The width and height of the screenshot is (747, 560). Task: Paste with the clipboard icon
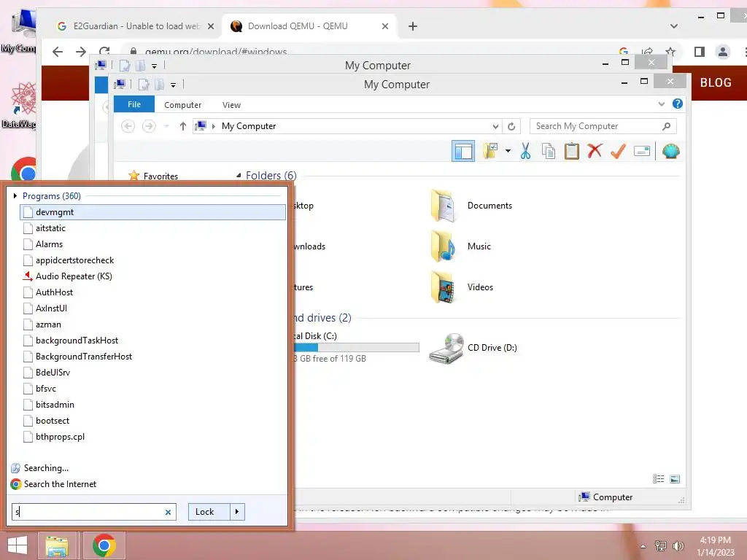pos(571,151)
